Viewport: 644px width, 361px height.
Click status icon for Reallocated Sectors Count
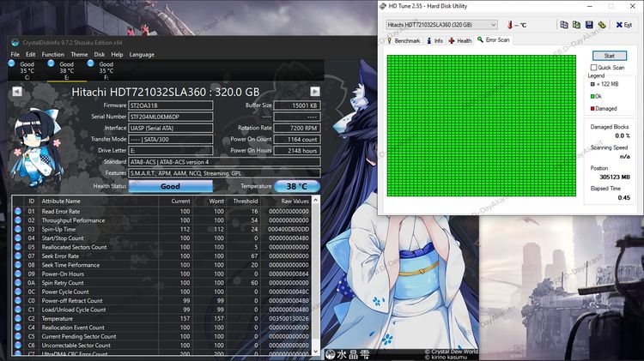tap(18, 247)
